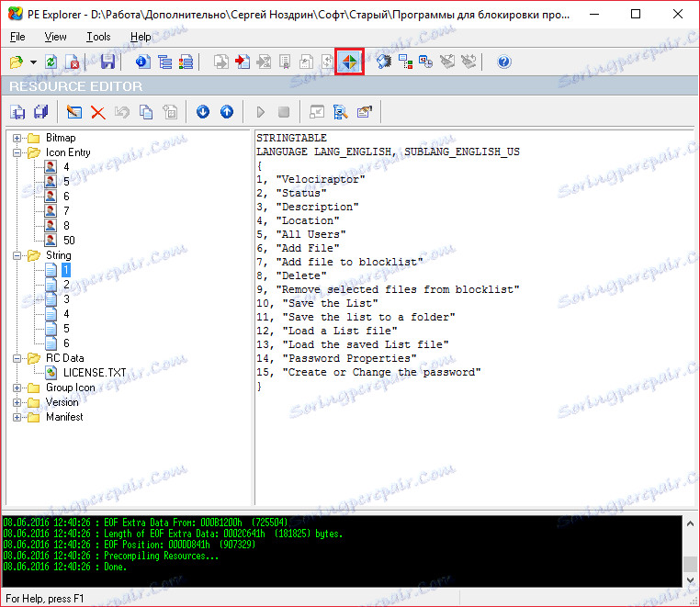The width and height of the screenshot is (700, 607).
Task: Collapse the Icon Entry folder node
Action: pyautogui.click(x=17, y=152)
